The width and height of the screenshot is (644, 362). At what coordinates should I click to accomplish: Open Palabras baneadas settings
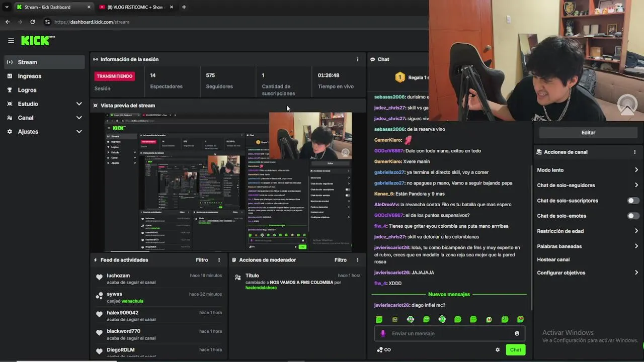click(587, 246)
